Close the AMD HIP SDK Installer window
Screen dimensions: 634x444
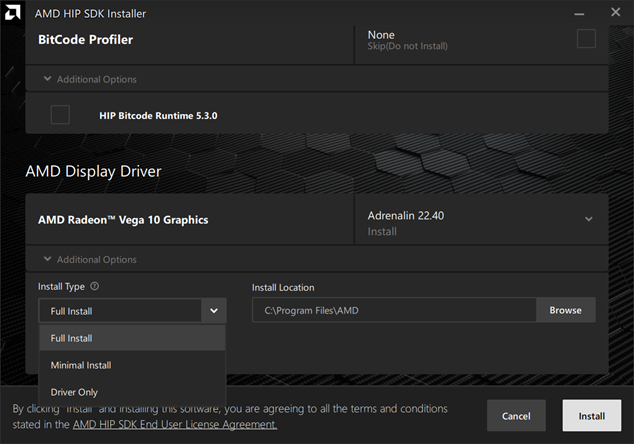(615, 12)
